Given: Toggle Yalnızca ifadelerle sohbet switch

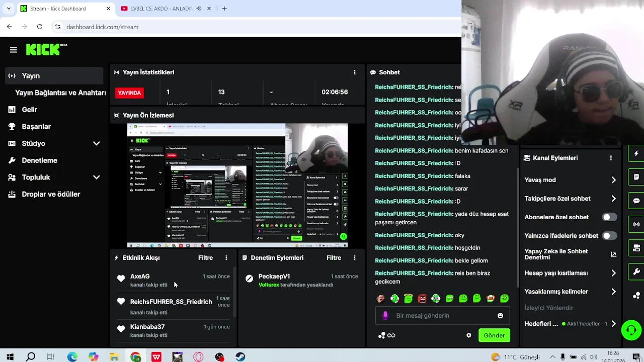Looking at the screenshot, I should [x=610, y=236].
